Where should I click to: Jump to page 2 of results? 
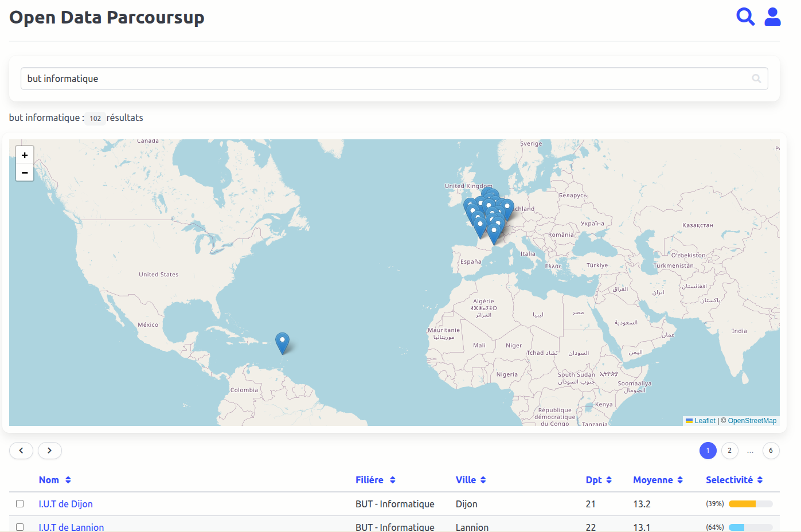click(x=729, y=451)
